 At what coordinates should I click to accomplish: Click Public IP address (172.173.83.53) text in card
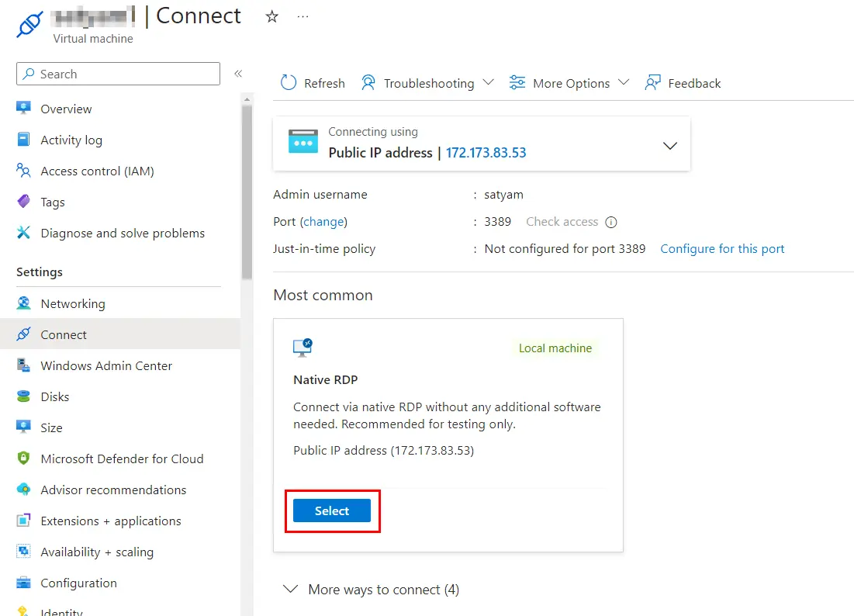point(383,451)
